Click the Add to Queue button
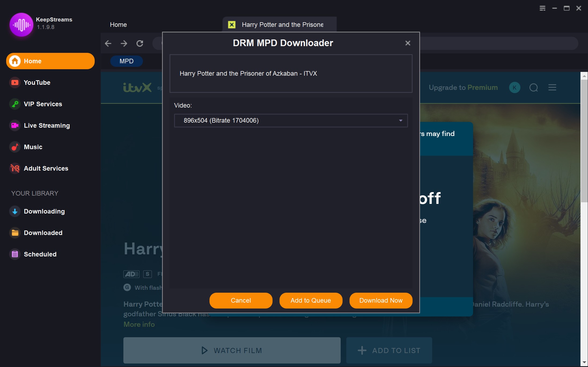Screen dimensions: 588x367 (311, 300)
